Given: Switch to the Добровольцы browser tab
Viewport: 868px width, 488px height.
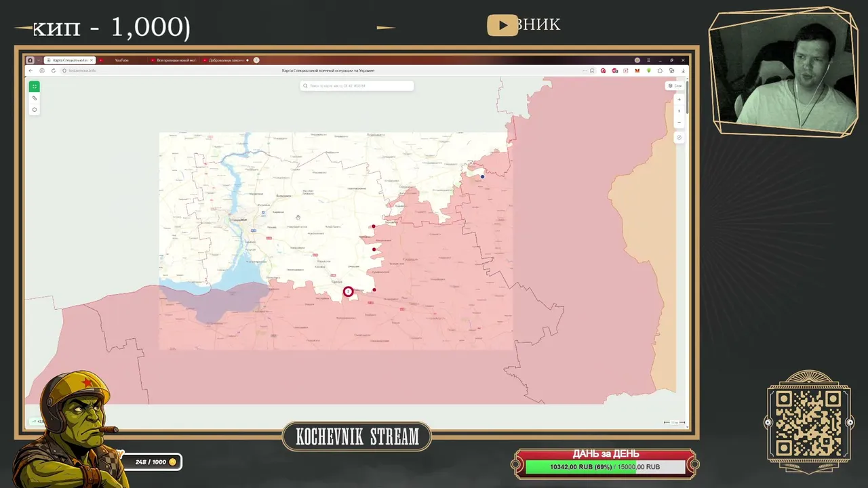Looking at the screenshot, I should [226, 60].
